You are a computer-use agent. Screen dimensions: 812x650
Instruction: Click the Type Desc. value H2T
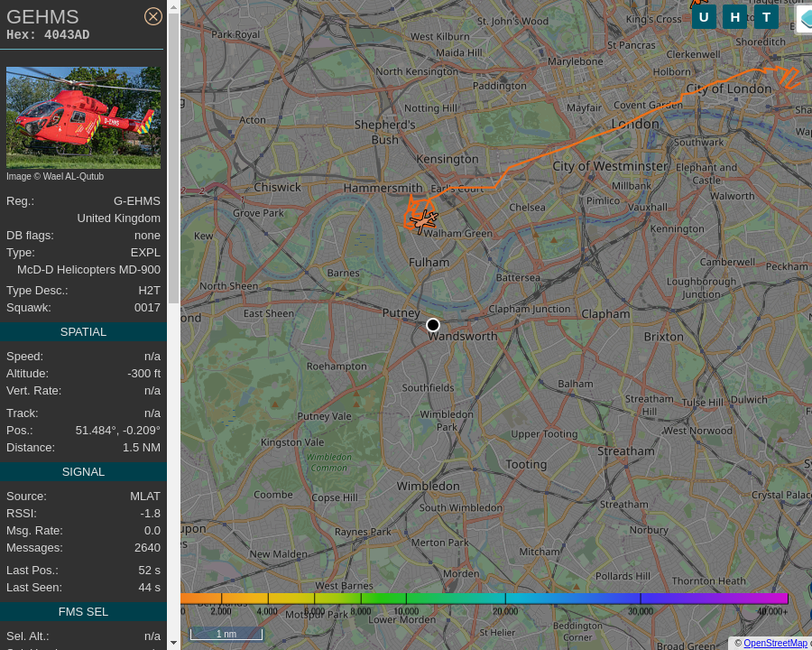pyautogui.click(x=149, y=291)
